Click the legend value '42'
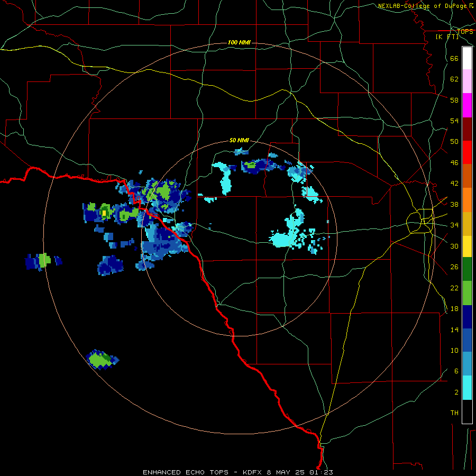476x476 pixels. pyautogui.click(x=454, y=184)
